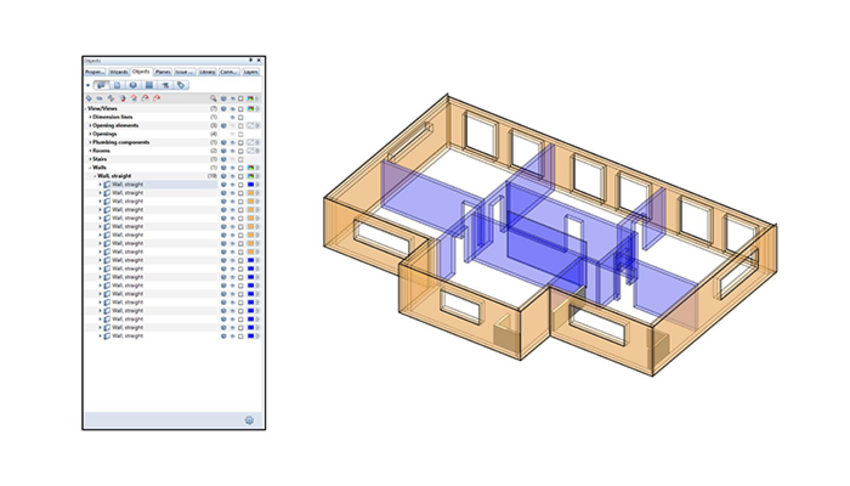The image size is (850, 486).
Task: Select the 3D cube view mode icon
Action: (133, 86)
